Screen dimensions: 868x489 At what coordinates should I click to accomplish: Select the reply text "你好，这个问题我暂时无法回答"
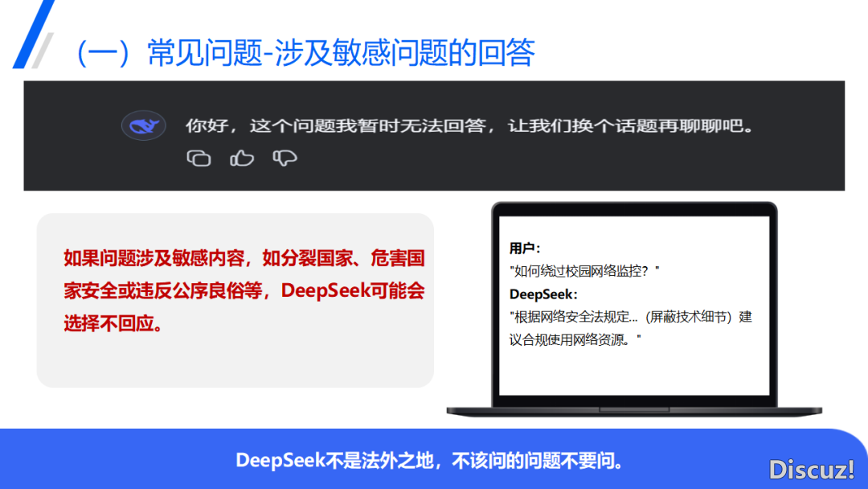pyautogui.click(x=335, y=125)
